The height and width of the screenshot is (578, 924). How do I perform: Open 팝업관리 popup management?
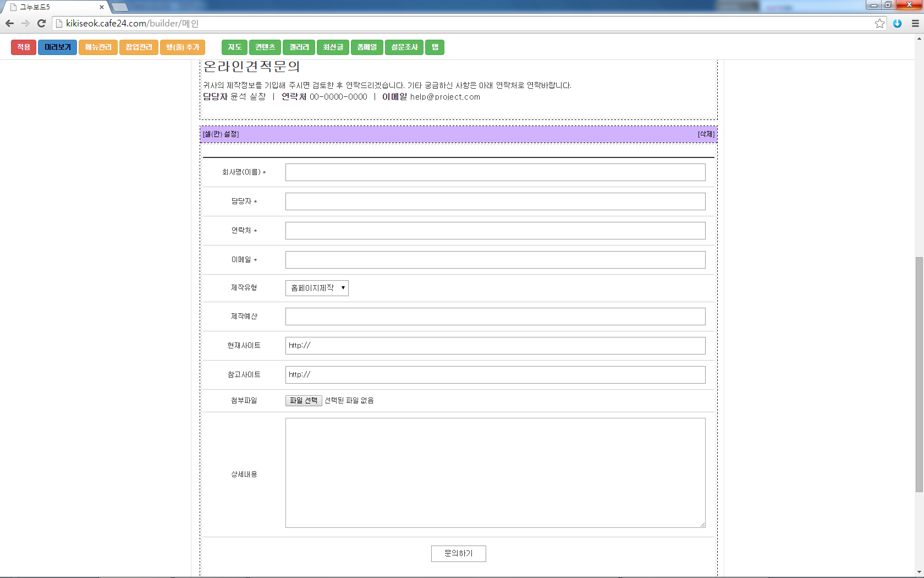pos(139,47)
